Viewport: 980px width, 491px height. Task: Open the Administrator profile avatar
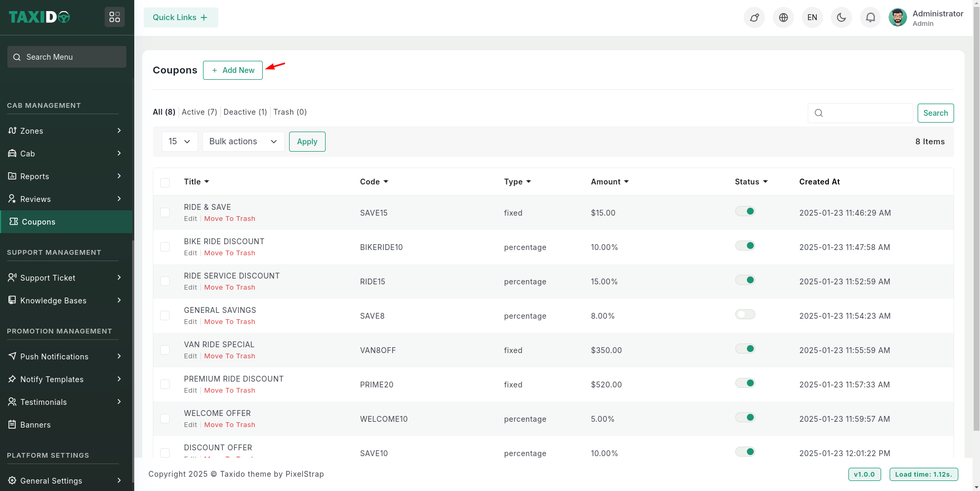point(897,17)
